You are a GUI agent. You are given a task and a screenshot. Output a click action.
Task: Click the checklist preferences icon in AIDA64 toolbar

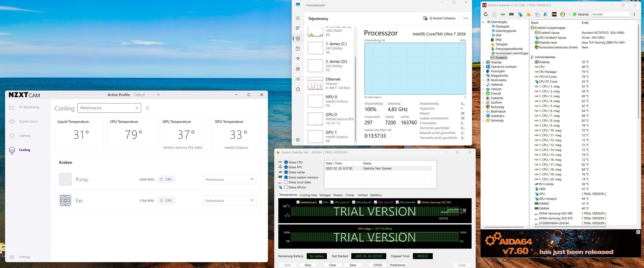537,14
